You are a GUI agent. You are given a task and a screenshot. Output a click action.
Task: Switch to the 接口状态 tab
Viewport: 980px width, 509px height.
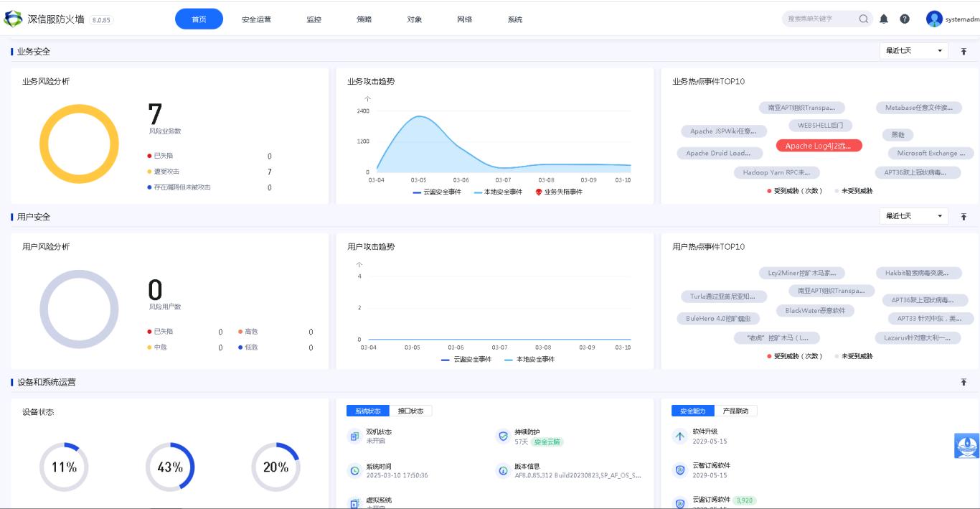pyautogui.click(x=410, y=411)
